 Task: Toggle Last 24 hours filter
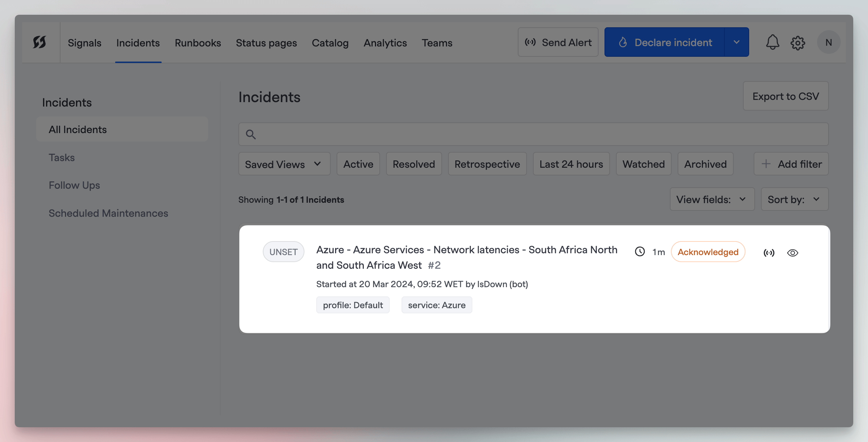pyautogui.click(x=571, y=164)
